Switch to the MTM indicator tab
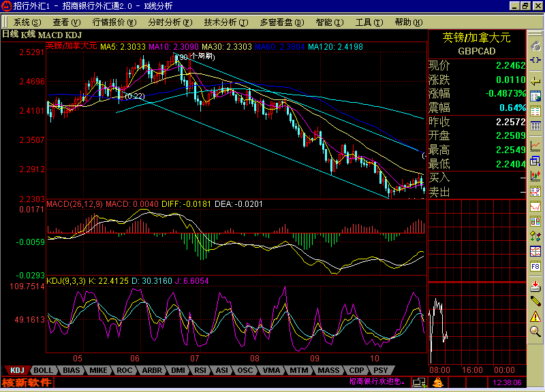The width and height of the screenshot is (545, 392). click(x=299, y=370)
